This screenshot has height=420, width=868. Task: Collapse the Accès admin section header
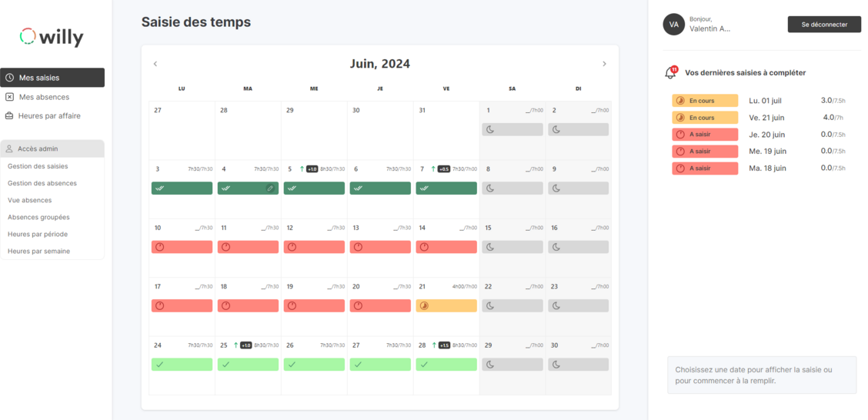pos(52,148)
